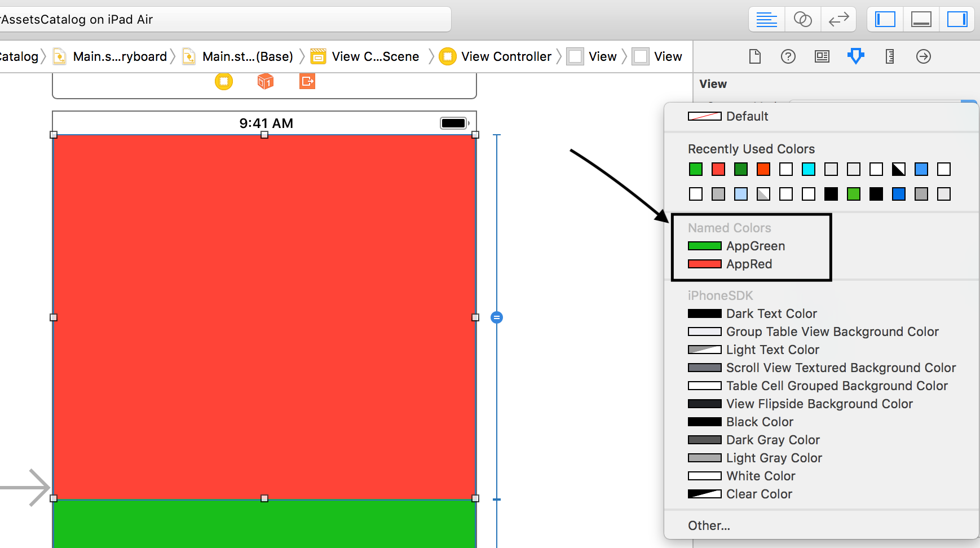Pick the light blue swatch in second row
This screenshot has height=548, width=980.
point(741,194)
